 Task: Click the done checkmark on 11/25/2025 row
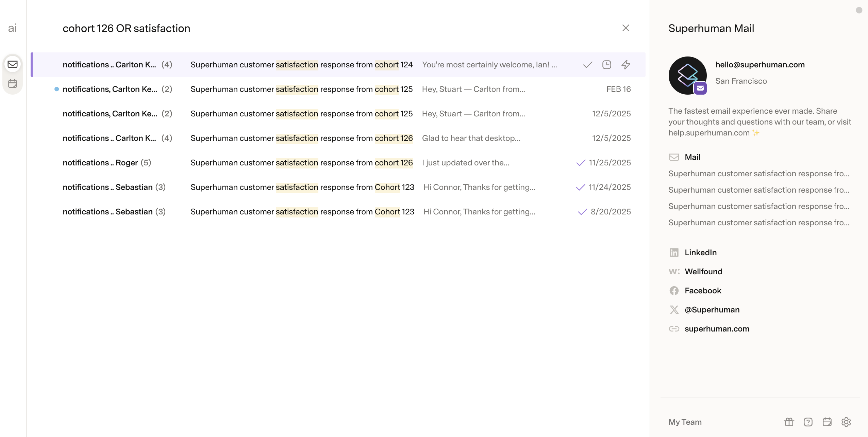(581, 163)
